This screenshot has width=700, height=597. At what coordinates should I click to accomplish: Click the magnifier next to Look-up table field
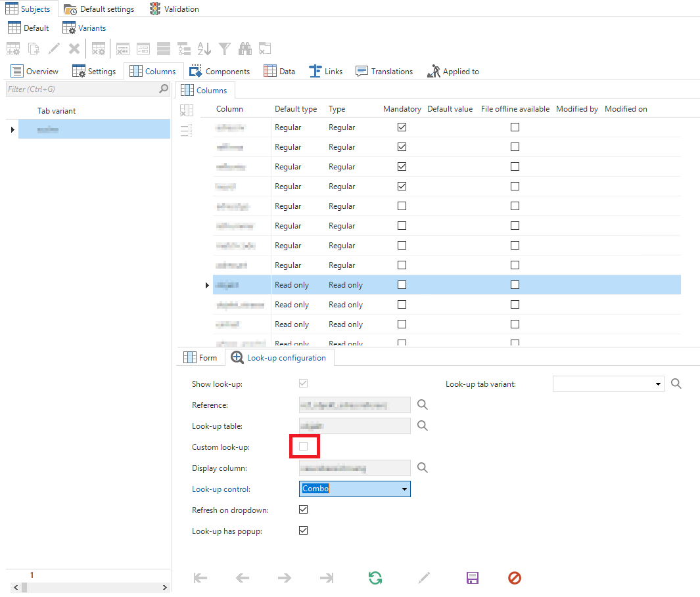[x=423, y=426]
